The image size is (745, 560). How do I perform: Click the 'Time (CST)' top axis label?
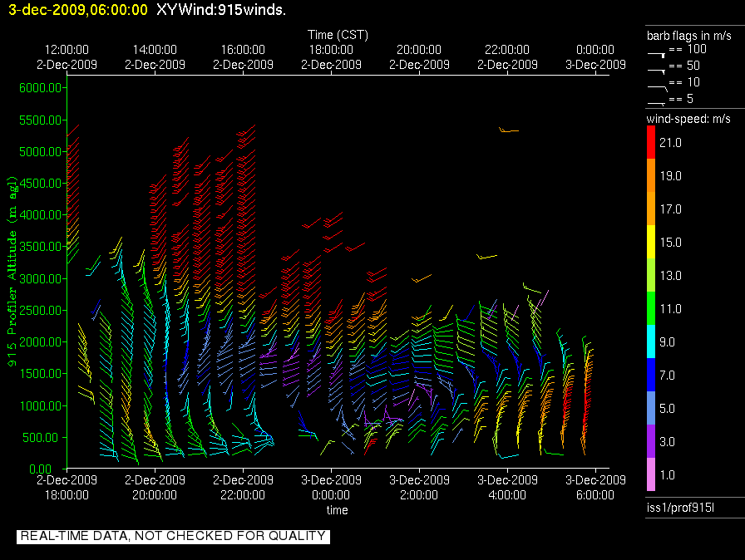click(338, 35)
